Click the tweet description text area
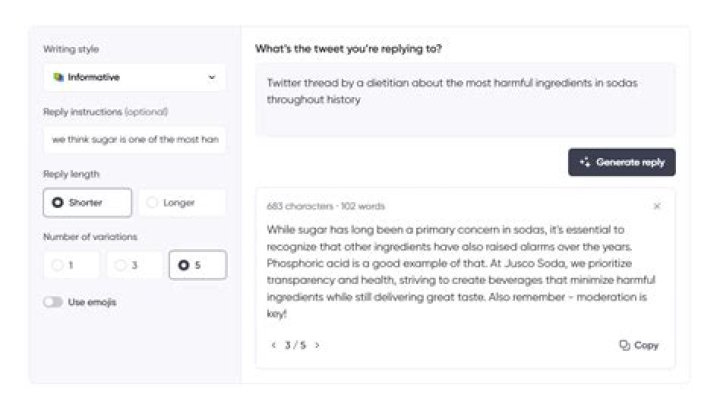 point(465,98)
